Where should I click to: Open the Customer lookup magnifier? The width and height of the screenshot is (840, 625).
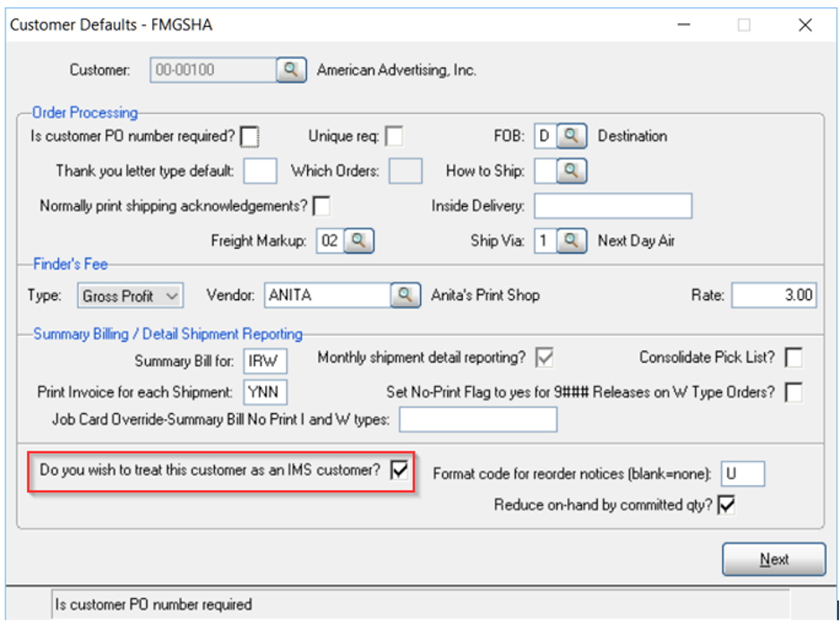(291, 70)
